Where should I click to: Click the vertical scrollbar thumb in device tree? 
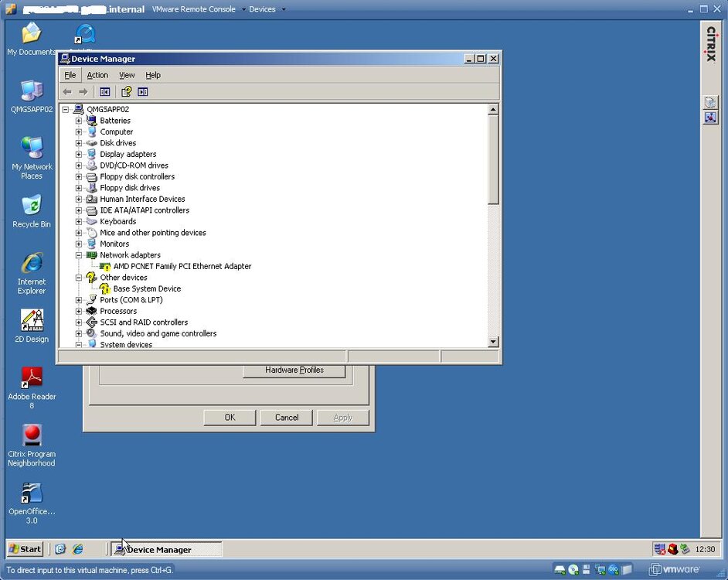tap(493, 160)
